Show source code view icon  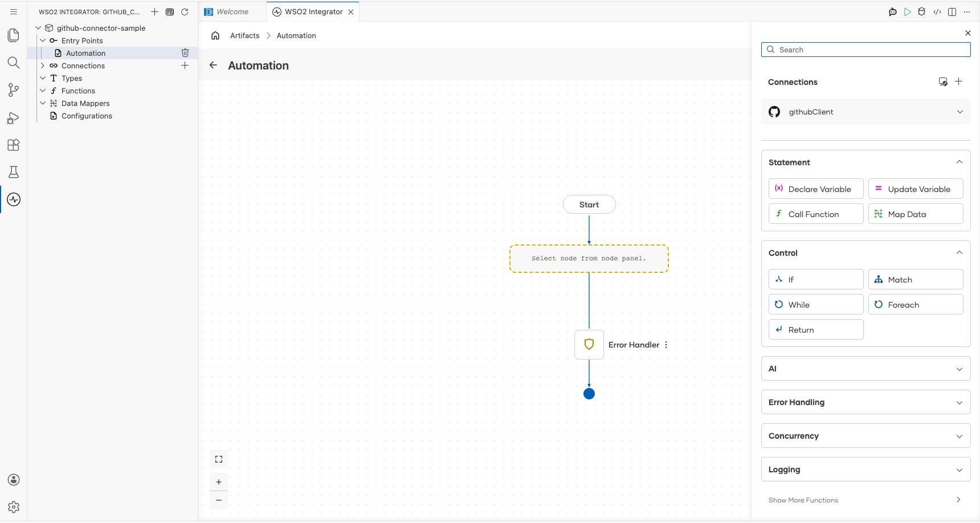[x=937, y=11]
